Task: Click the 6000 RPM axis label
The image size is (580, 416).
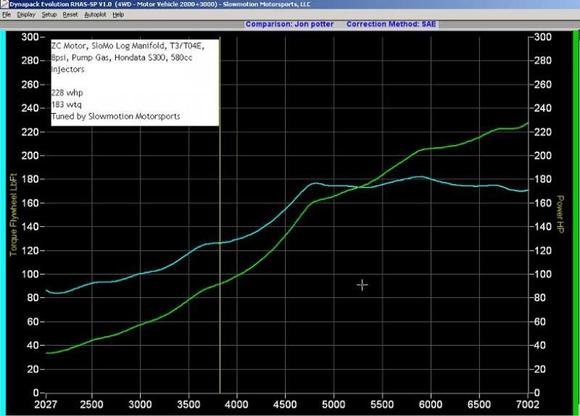Action: 431,404
